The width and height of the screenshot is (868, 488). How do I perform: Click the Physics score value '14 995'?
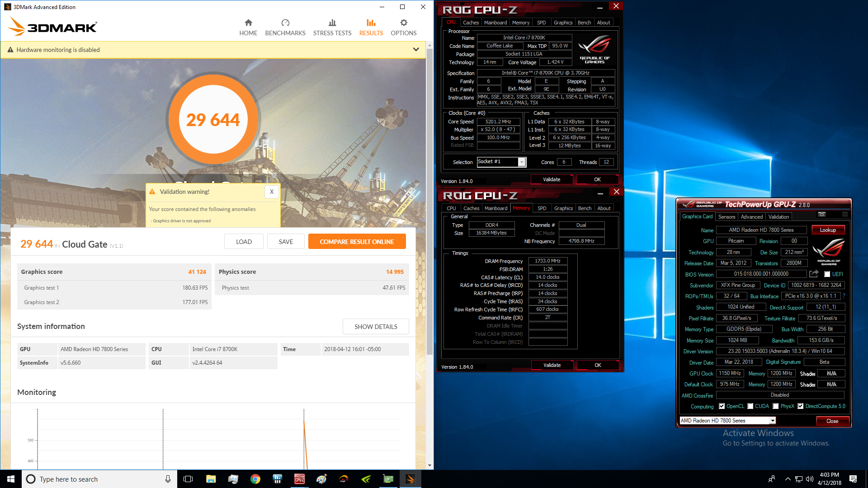(395, 272)
